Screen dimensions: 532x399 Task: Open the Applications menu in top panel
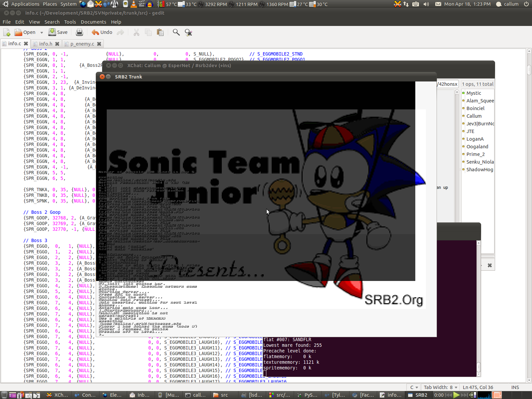tap(25, 4)
